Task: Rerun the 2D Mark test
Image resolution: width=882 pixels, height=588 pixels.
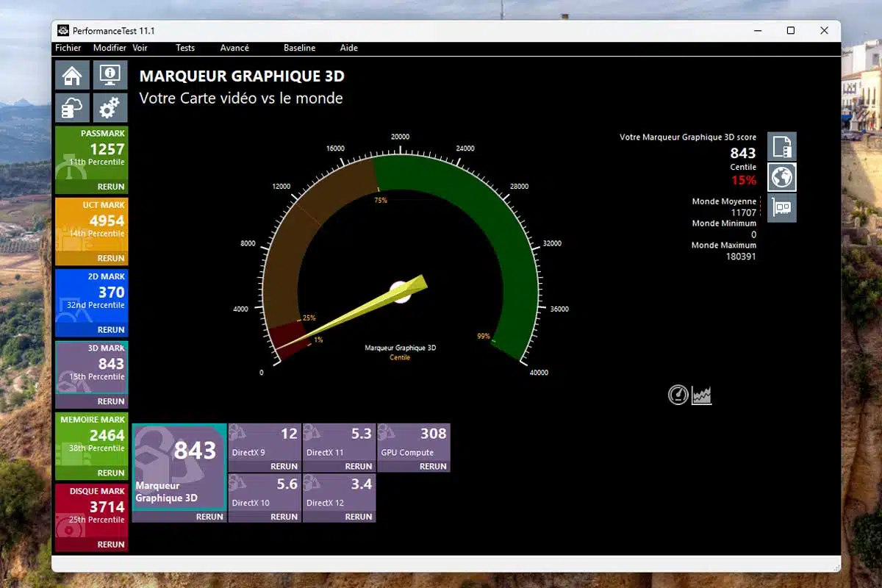Action: pyautogui.click(x=111, y=329)
